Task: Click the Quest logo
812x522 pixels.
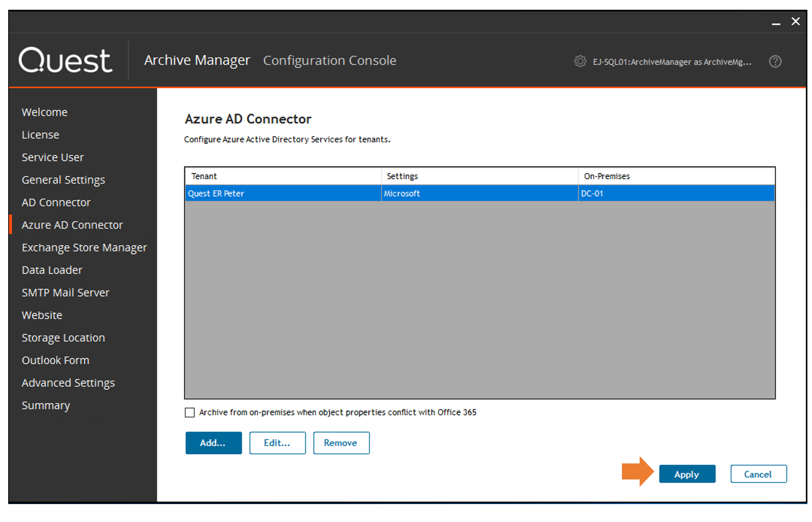Action: pos(66,60)
